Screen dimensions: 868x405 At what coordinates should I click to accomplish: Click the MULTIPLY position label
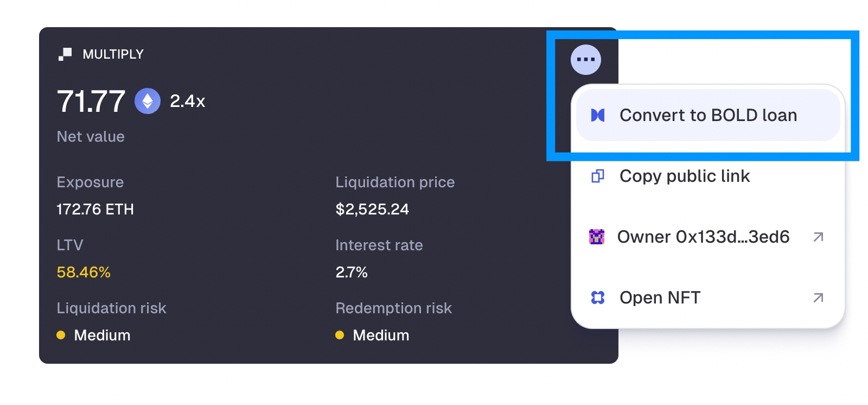pos(113,54)
